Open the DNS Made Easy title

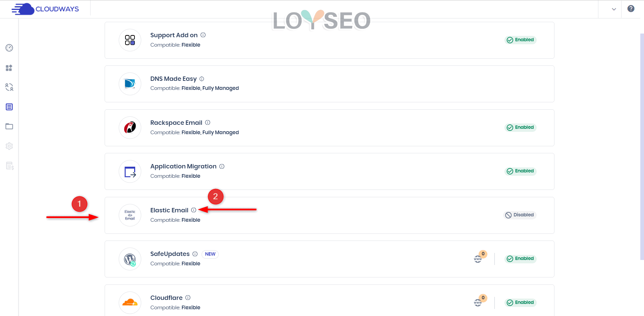[x=173, y=79]
